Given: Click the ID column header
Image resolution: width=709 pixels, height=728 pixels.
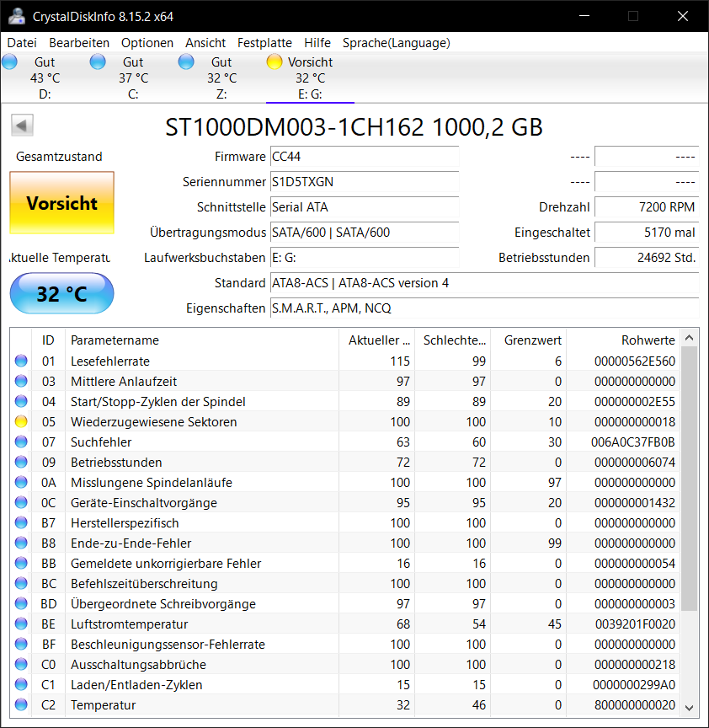Looking at the screenshot, I should pos(48,340).
